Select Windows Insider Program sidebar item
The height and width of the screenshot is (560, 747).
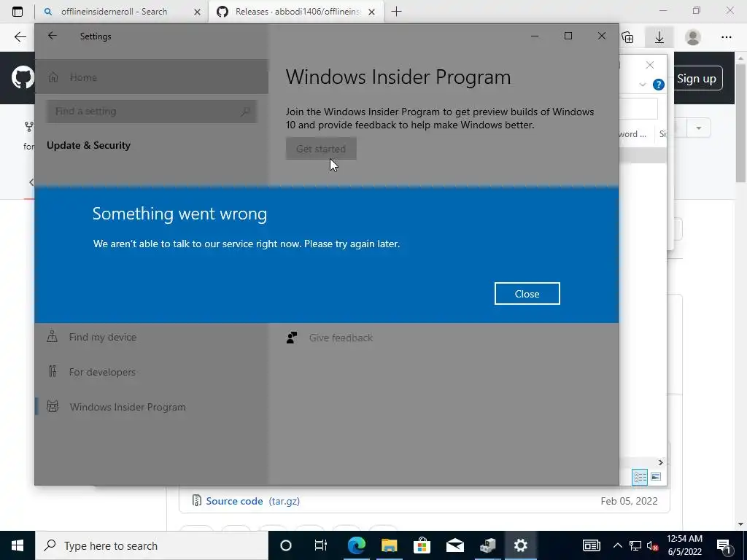pyautogui.click(x=128, y=407)
